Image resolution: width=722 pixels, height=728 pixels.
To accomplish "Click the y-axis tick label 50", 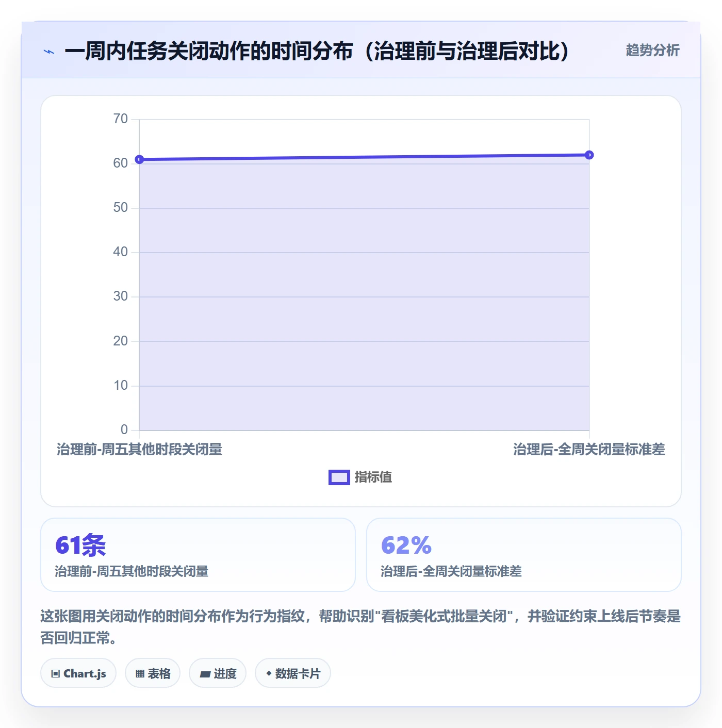I will pyautogui.click(x=120, y=208).
